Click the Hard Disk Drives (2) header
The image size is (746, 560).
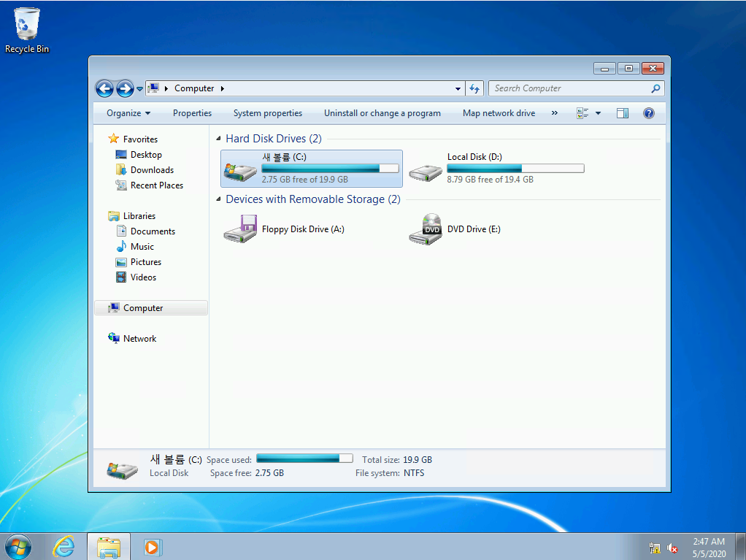click(x=274, y=139)
